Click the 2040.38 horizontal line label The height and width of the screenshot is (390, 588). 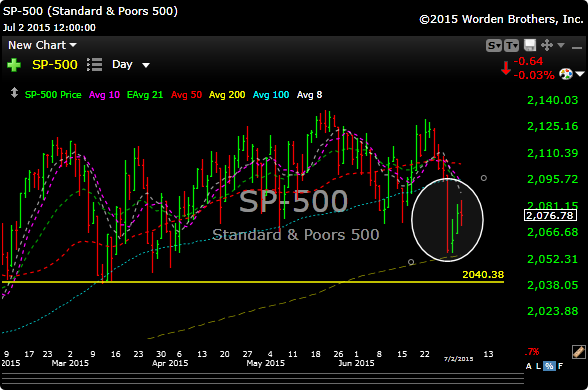point(483,274)
